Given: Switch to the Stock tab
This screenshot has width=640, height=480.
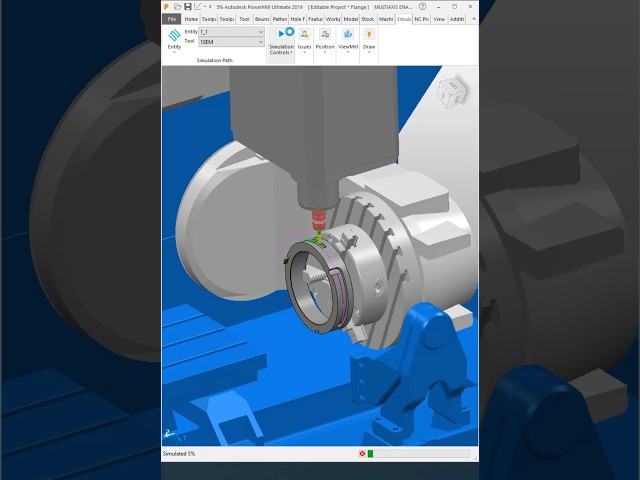Looking at the screenshot, I should tap(368, 19).
